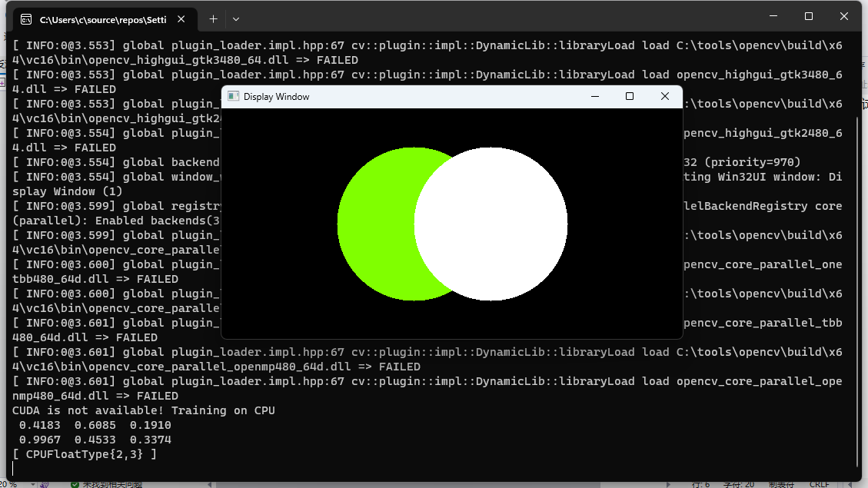This screenshot has width=868, height=488.
Task: Click the CRLF line-ending indicator
Action: [x=820, y=483]
